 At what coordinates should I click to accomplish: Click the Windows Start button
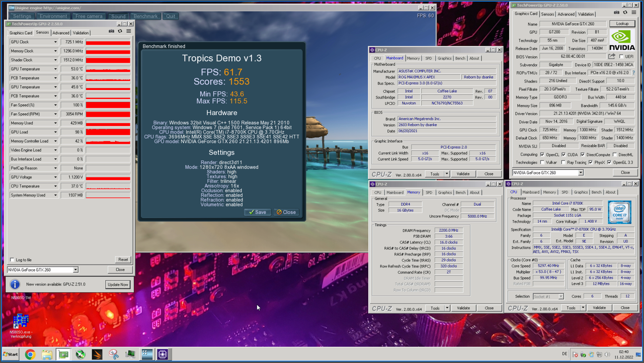tap(11, 354)
